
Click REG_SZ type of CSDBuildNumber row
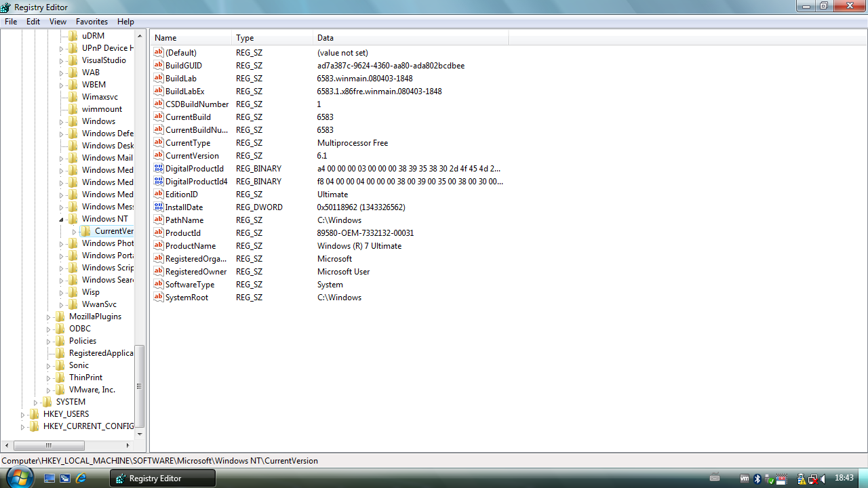click(x=249, y=104)
